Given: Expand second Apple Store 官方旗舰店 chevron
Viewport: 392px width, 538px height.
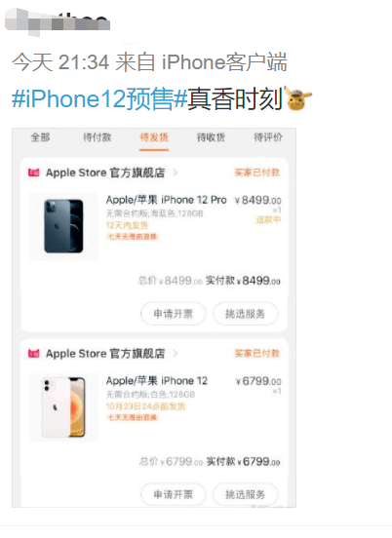Looking at the screenshot, I should (176, 354).
